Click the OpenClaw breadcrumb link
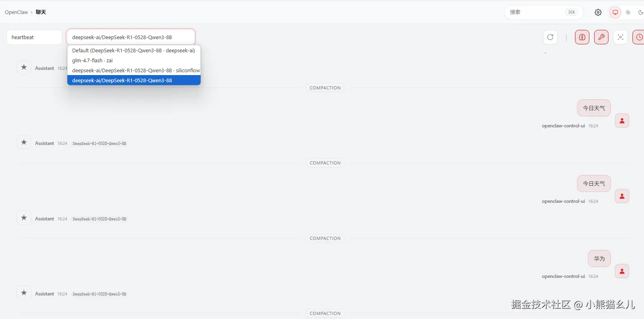Screen dimensions: 644x319 click(x=16, y=12)
